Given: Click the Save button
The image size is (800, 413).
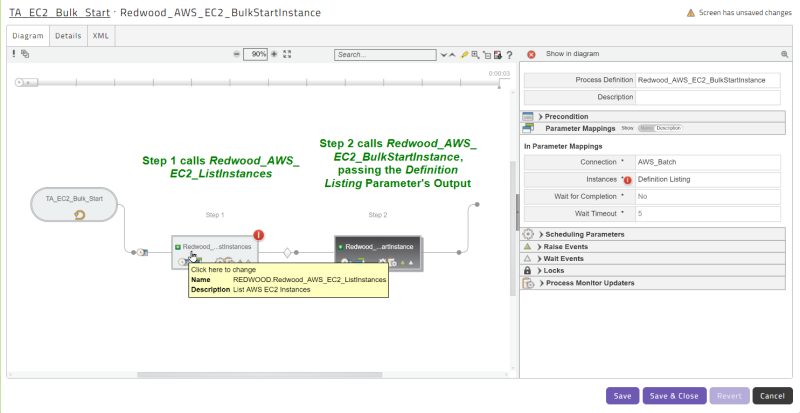Looking at the screenshot, I should [622, 396].
